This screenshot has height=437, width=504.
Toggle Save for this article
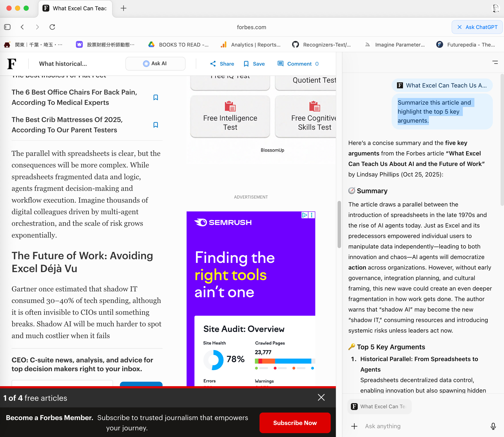click(254, 64)
